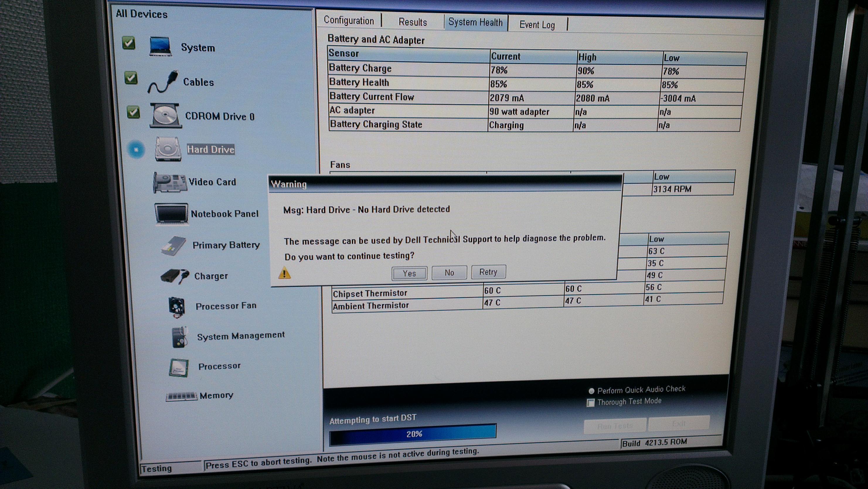Click the No button in warning dialog
Screen dimensions: 868x489
coord(449,272)
